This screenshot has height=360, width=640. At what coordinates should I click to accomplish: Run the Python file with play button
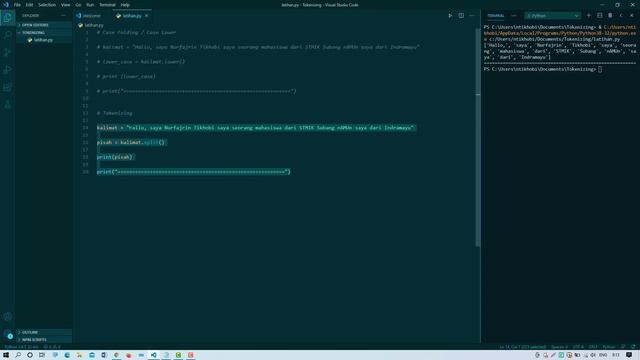click(450, 16)
